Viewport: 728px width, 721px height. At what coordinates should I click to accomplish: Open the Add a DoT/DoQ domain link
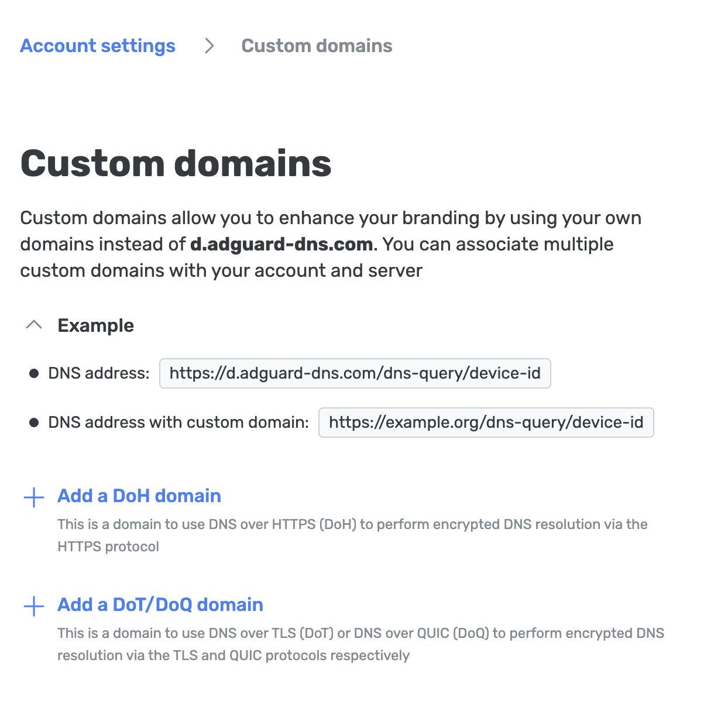(x=160, y=605)
